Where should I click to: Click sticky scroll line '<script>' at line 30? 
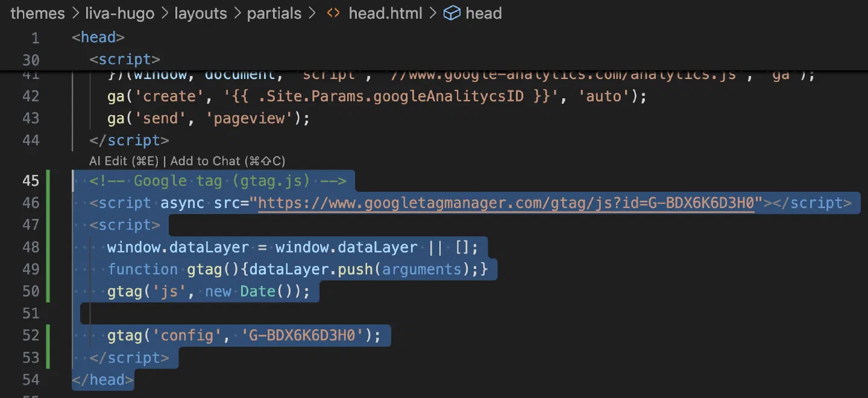[125, 60]
